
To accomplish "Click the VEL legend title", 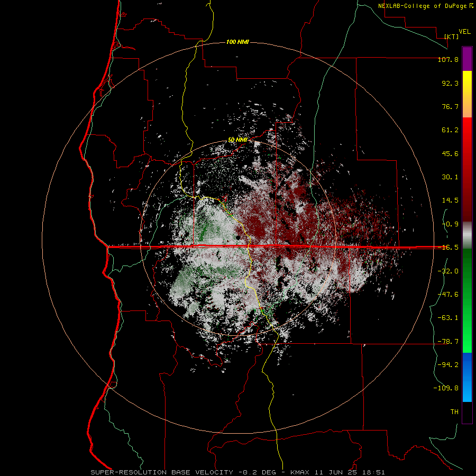I will (464, 32).
